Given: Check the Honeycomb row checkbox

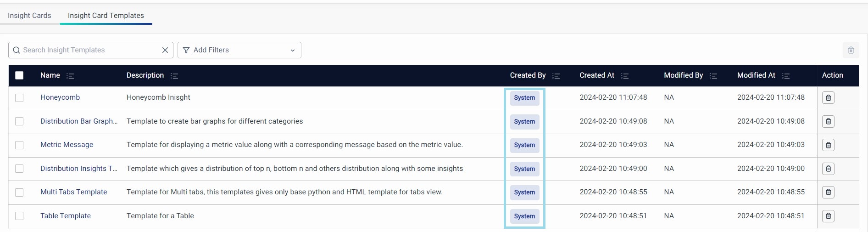Looking at the screenshot, I should coord(19,98).
